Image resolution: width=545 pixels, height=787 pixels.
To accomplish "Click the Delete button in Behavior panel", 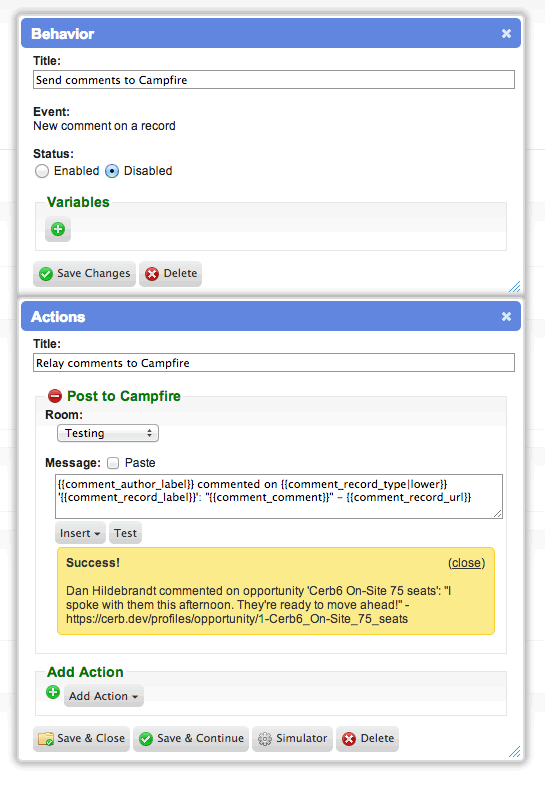I will coord(171,274).
